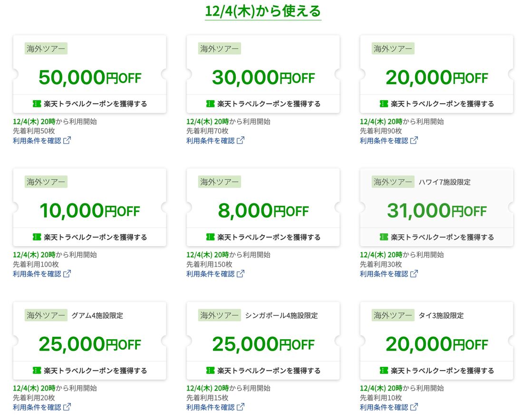This screenshot has height=420, width=523.
Task: Click the Rakuten ticket icon on 20,000円OFF coupon
Action: pyautogui.click(x=384, y=103)
